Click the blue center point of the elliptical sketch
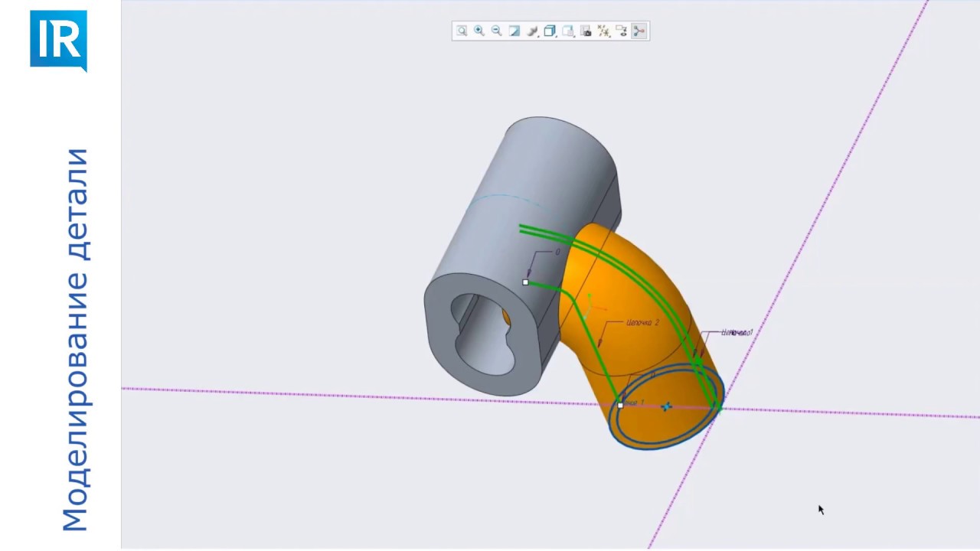 [x=666, y=406]
